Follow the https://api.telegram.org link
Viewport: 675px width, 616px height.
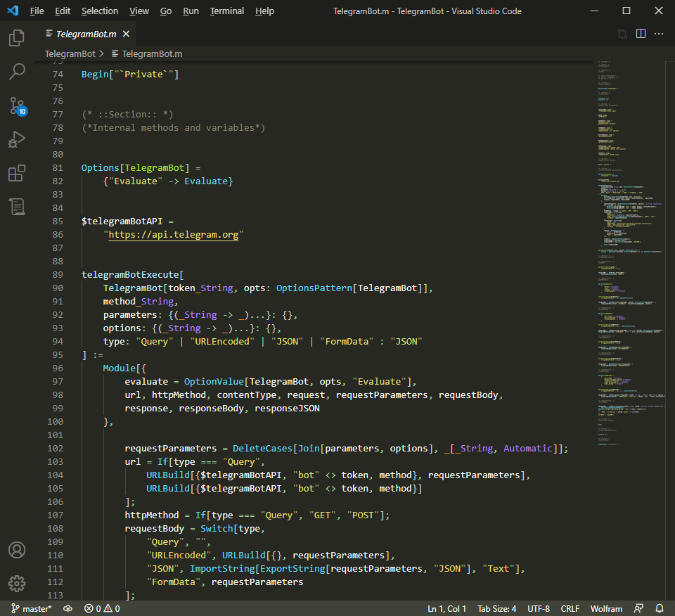174,235
